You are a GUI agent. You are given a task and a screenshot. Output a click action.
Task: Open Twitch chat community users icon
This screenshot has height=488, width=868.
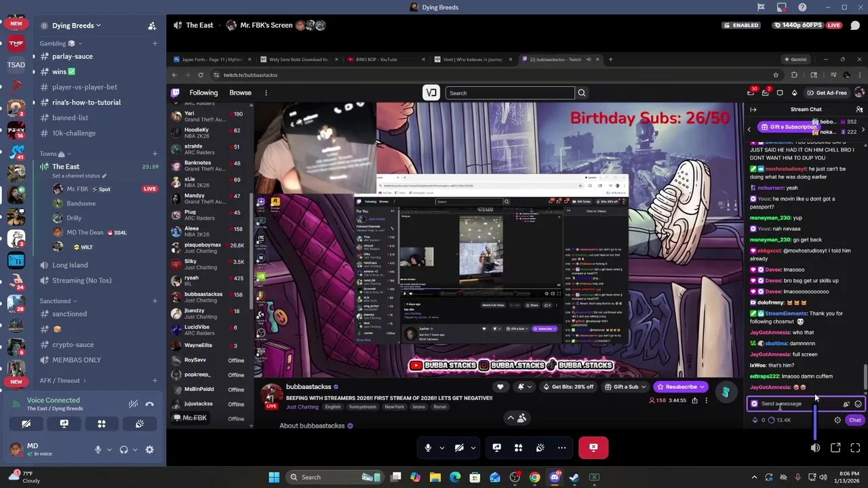tap(859, 109)
